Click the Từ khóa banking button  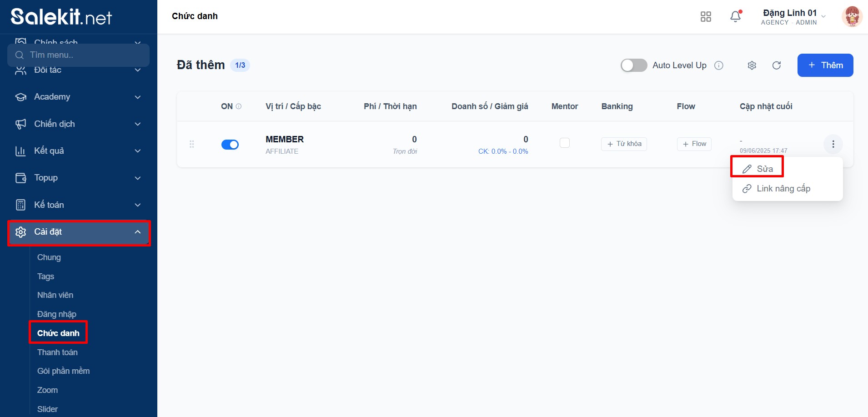[x=624, y=144]
